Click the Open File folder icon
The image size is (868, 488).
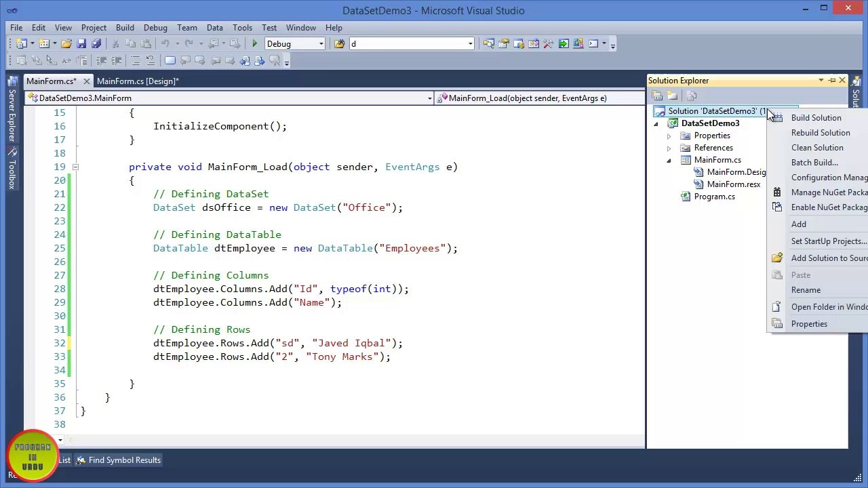pyautogui.click(x=66, y=44)
